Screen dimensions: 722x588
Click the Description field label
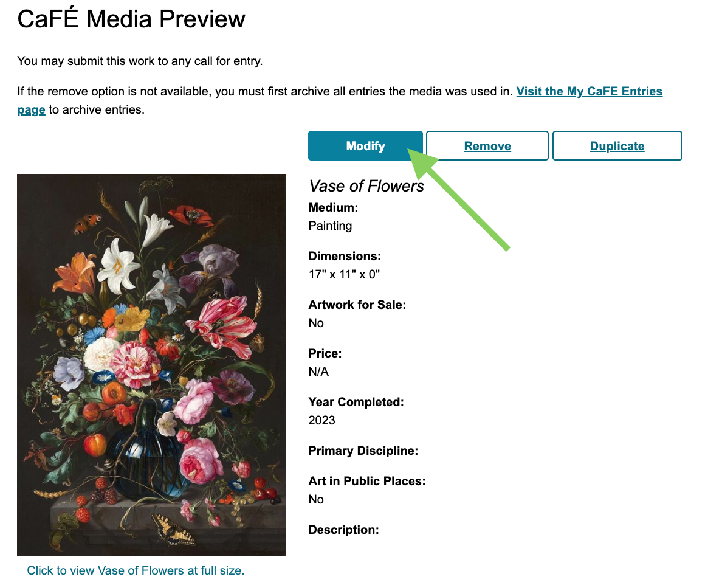pos(343,530)
